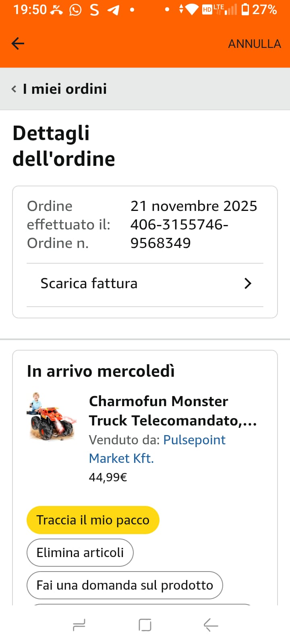Tap the Android home navigation icon
This screenshot has height=644, width=290.
coord(145,625)
